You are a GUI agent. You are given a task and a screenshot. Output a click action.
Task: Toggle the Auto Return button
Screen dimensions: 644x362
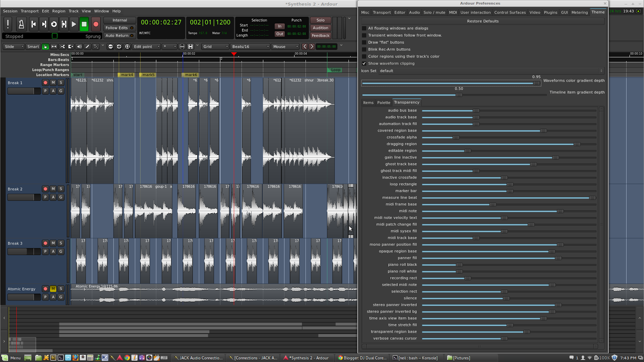click(119, 35)
